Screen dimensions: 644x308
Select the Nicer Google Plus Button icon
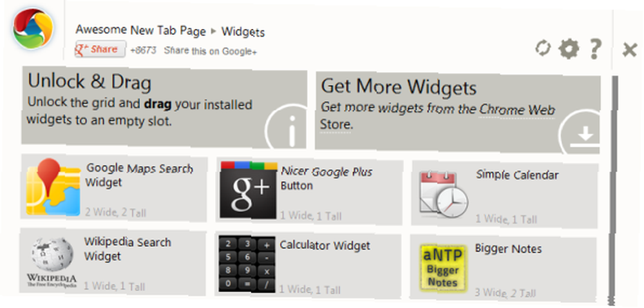point(249,190)
